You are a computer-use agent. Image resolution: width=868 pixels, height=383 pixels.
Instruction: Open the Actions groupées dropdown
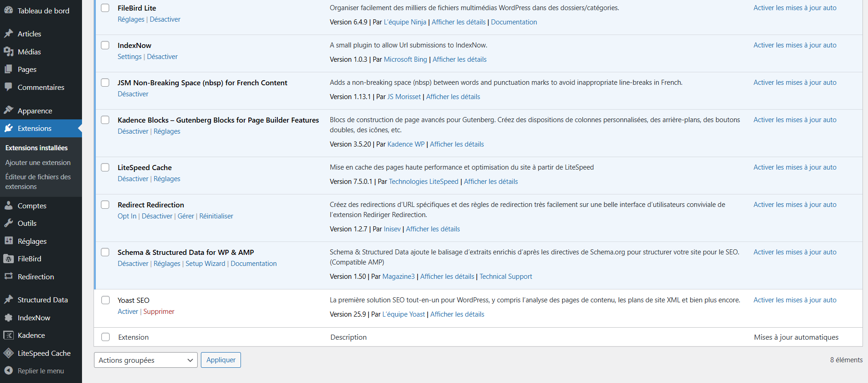point(145,360)
